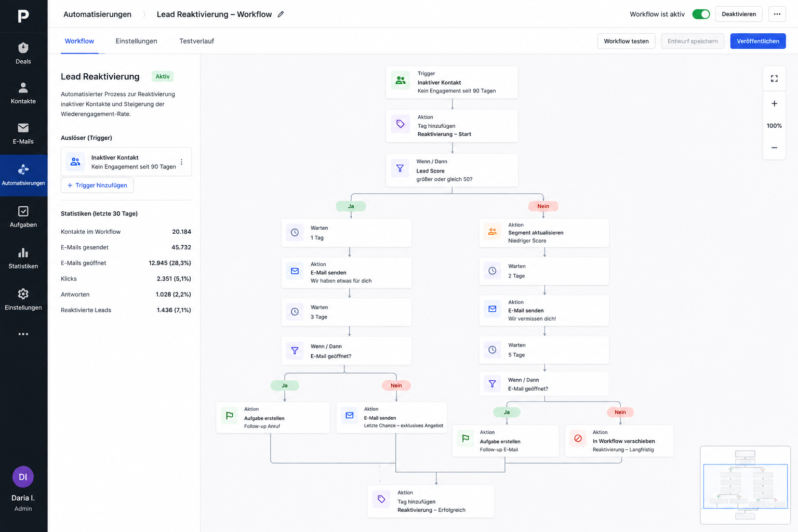The image size is (798, 532).
Task: Click the filter icon of Lead Score node
Action: [400, 168]
